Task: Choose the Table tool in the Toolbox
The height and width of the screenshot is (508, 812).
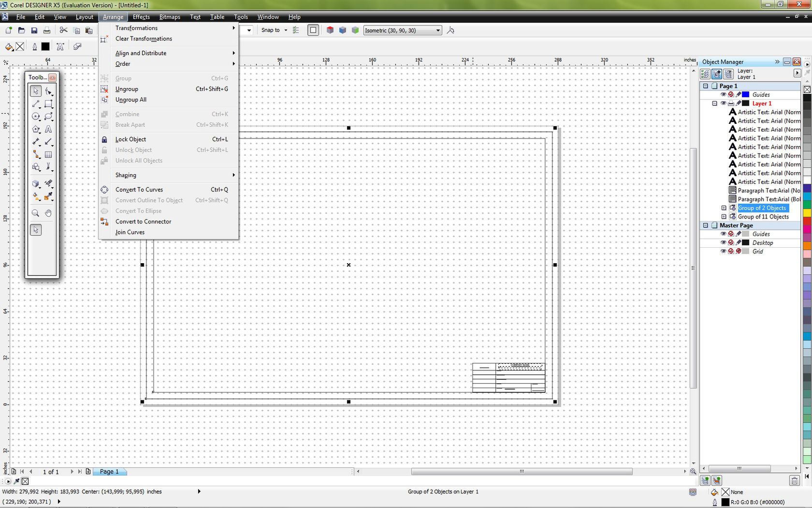Action: [49, 154]
